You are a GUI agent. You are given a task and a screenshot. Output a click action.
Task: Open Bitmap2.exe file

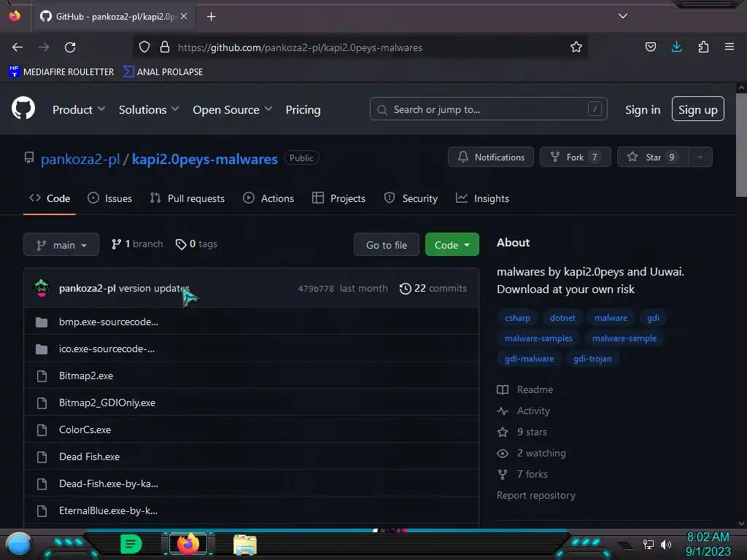(86, 376)
